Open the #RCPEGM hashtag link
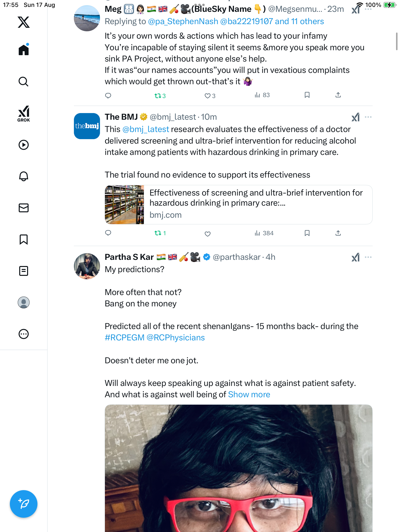399x532 pixels. click(x=124, y=338)
